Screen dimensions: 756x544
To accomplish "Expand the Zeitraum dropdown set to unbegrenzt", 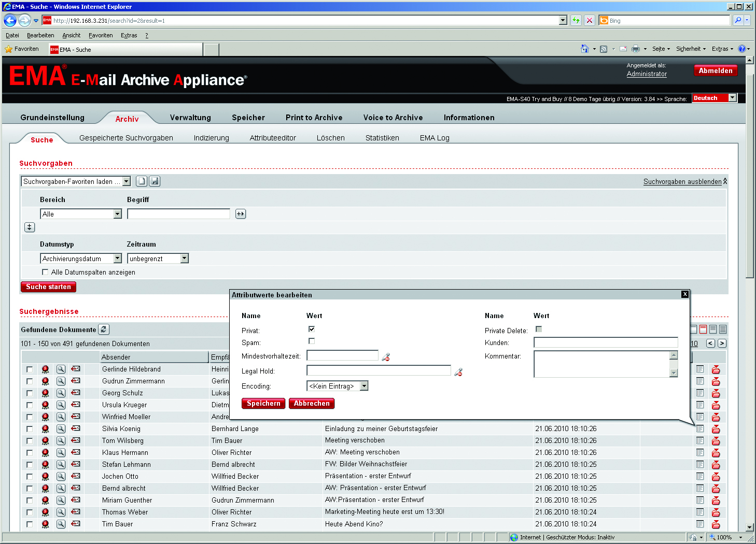I will (x=184, y=259).
